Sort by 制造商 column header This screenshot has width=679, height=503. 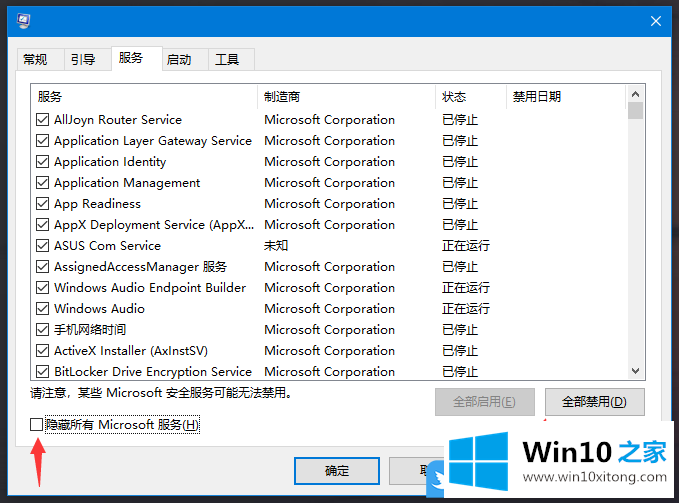(x=346, y=97)
